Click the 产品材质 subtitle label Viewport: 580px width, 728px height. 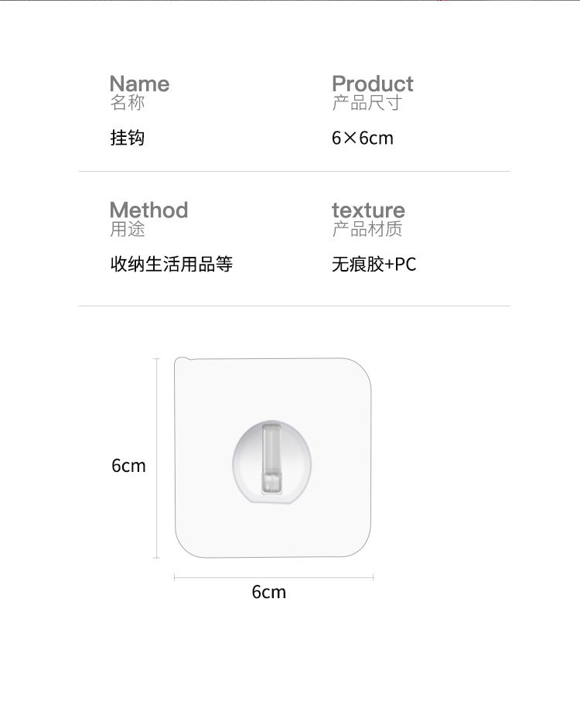367,229
